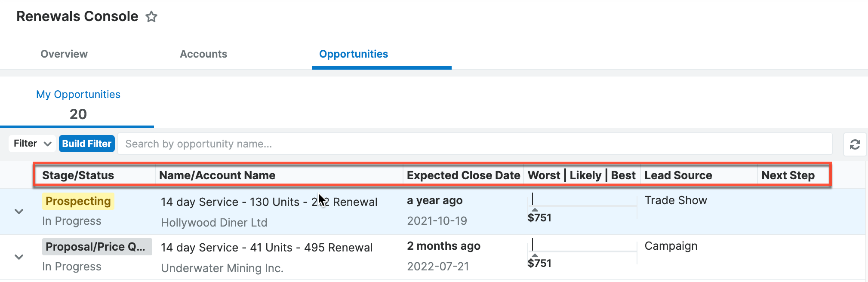Sort by Lead Source column header
This screenshot has height=282, width=868.
[x=678, y=175]
